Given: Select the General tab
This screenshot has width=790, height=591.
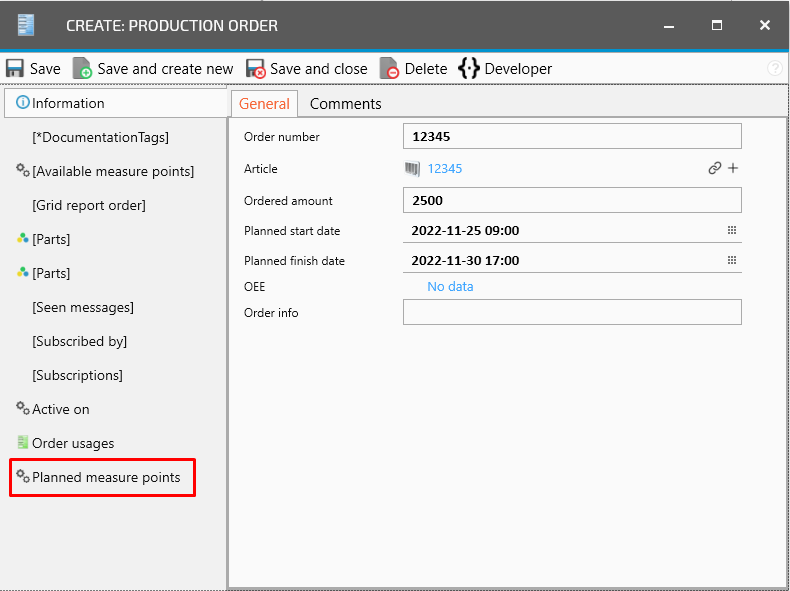Looking at the screenshot, I should pyautogui.click(x=264, y=104).
